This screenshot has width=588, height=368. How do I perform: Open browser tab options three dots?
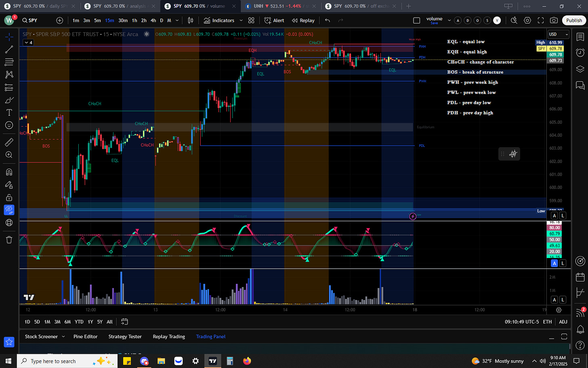tap(527, 6)
